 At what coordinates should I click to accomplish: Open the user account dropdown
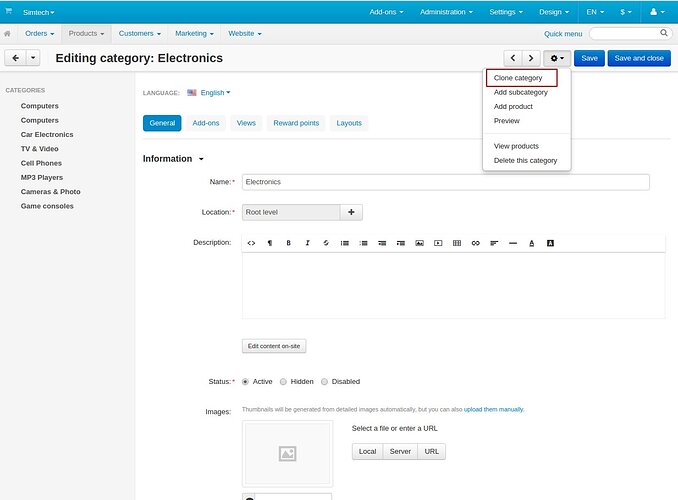657,12
